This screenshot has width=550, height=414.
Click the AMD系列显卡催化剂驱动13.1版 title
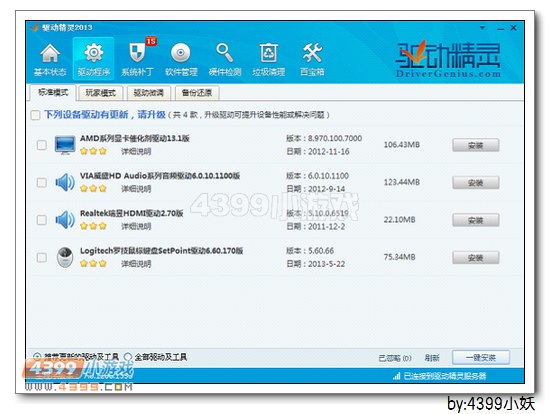[x=135, y=138]
